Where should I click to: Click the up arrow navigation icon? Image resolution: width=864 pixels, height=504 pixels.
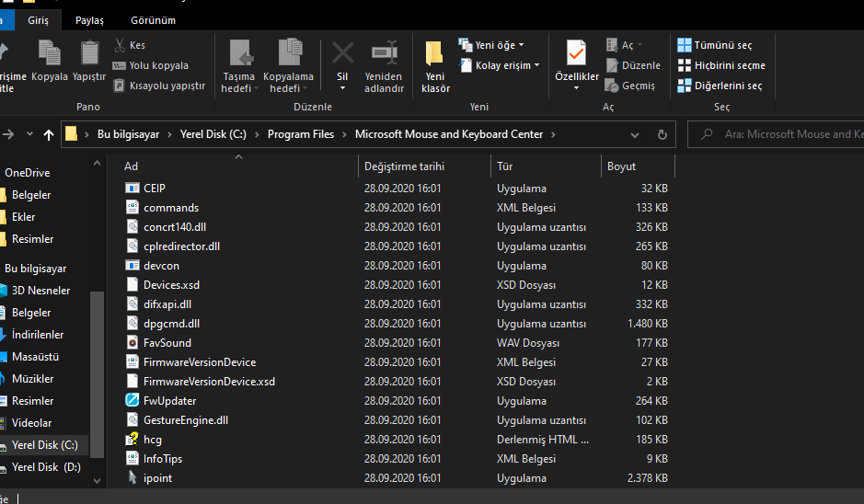[x=49, y=134]
